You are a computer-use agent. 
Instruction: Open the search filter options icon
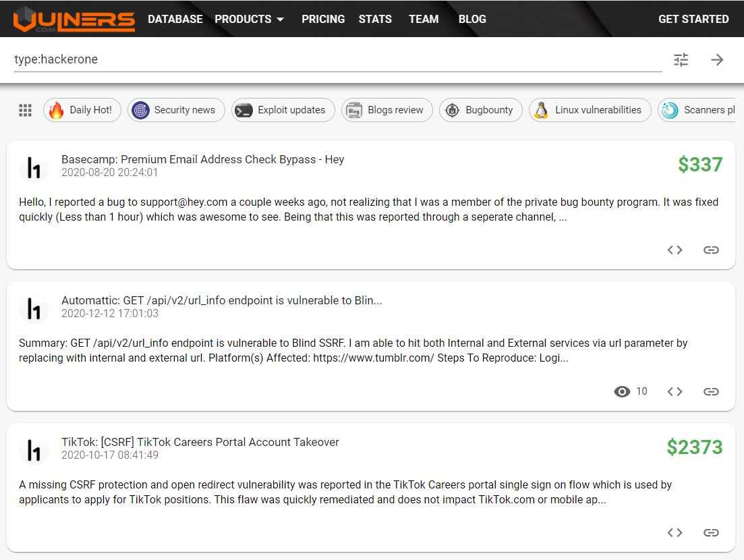(x=681, y=59)
